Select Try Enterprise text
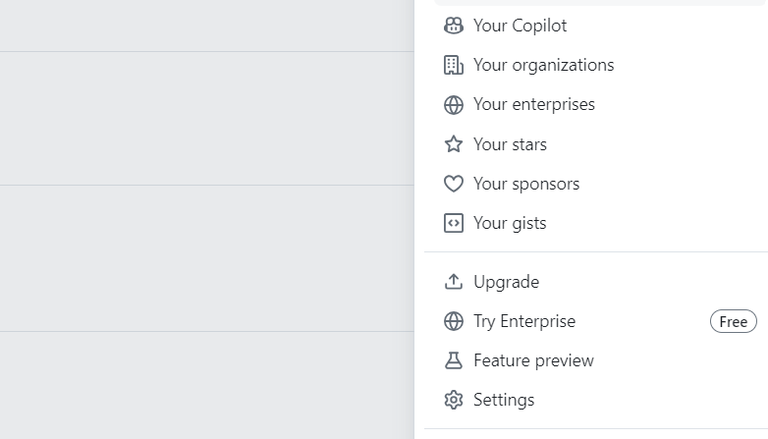The height and width of the screenshot is (439, 768). pos(524,321)
